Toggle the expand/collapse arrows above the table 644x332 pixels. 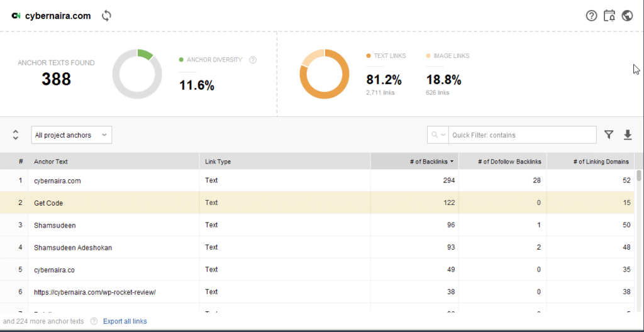pyautogui.click(x=16, y=135)
